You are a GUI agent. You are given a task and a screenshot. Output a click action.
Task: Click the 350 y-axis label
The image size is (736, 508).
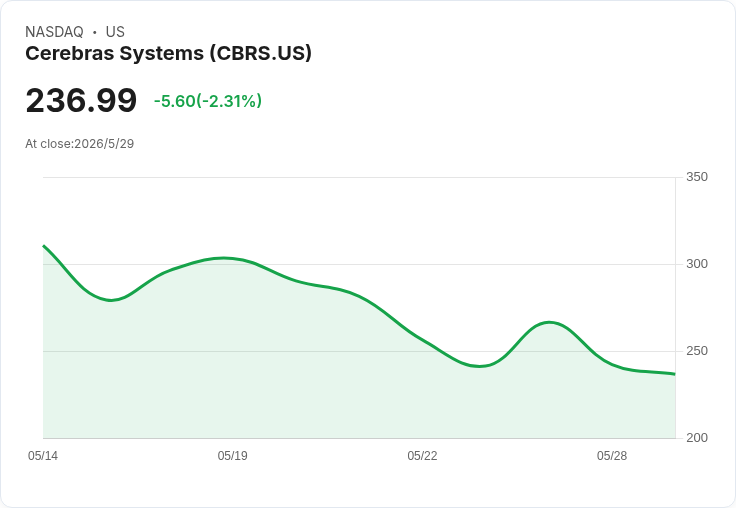[697, 177]
